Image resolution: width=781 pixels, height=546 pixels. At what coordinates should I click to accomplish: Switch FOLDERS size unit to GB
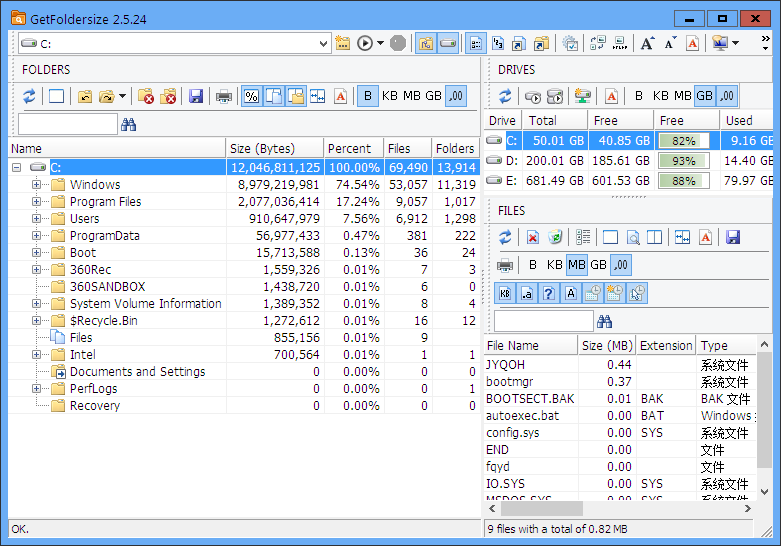pos(433,96)
